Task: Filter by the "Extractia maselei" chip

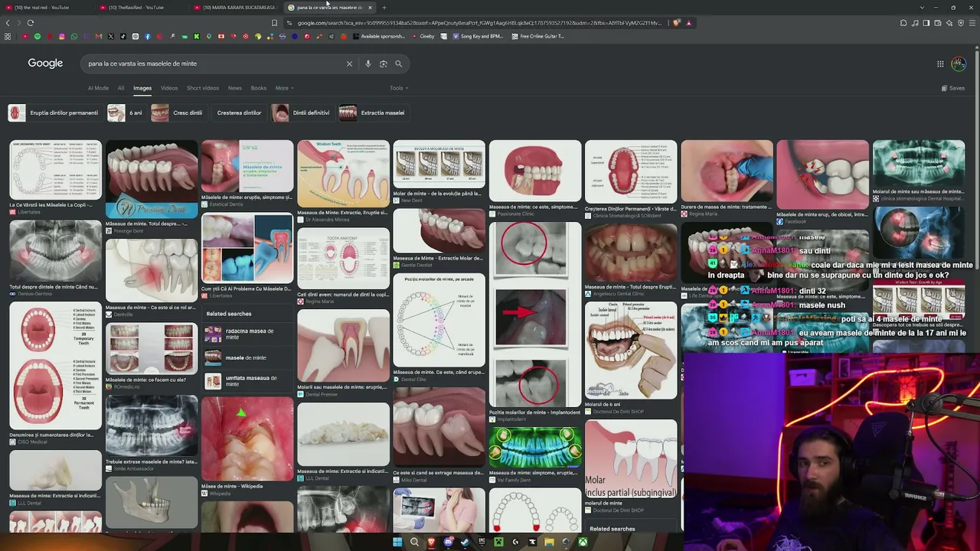Action: [x=373, y=113]
